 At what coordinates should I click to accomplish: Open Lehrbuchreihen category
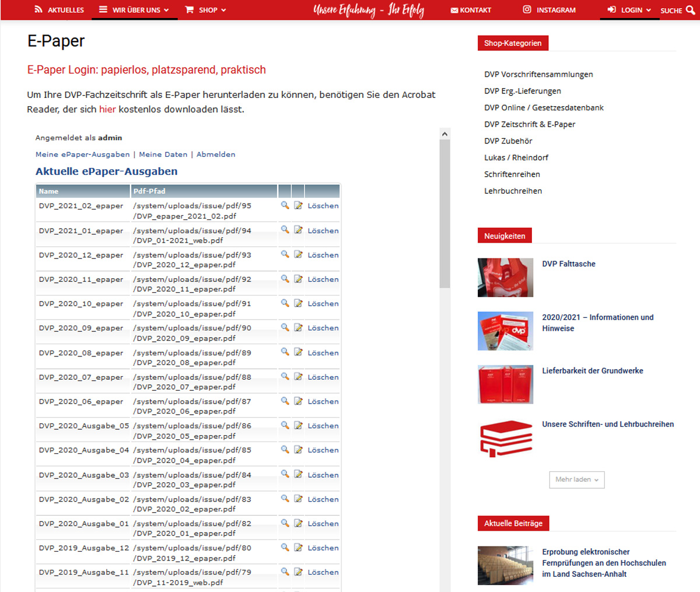(x=513, y=191)
